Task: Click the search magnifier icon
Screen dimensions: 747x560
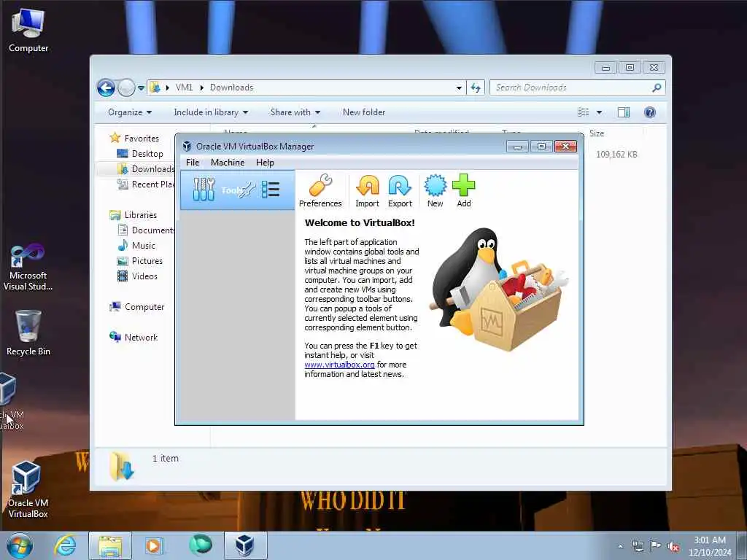Action: point(657,87)
